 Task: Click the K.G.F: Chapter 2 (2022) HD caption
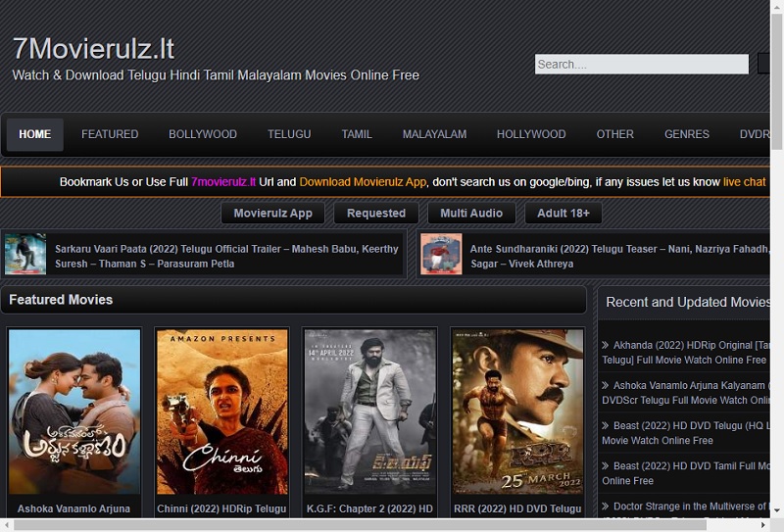coord(369,509)
